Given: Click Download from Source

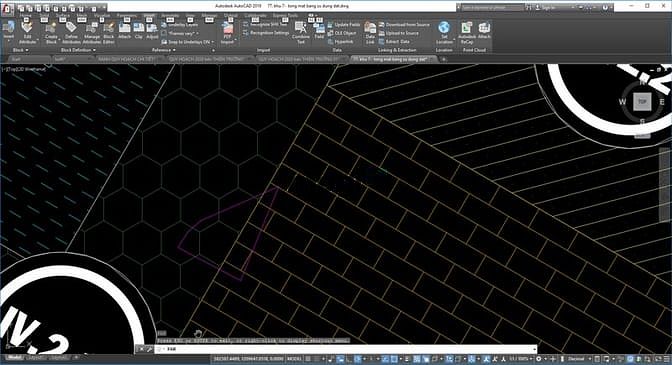Looking at the screenshot, I should [404, 25].
